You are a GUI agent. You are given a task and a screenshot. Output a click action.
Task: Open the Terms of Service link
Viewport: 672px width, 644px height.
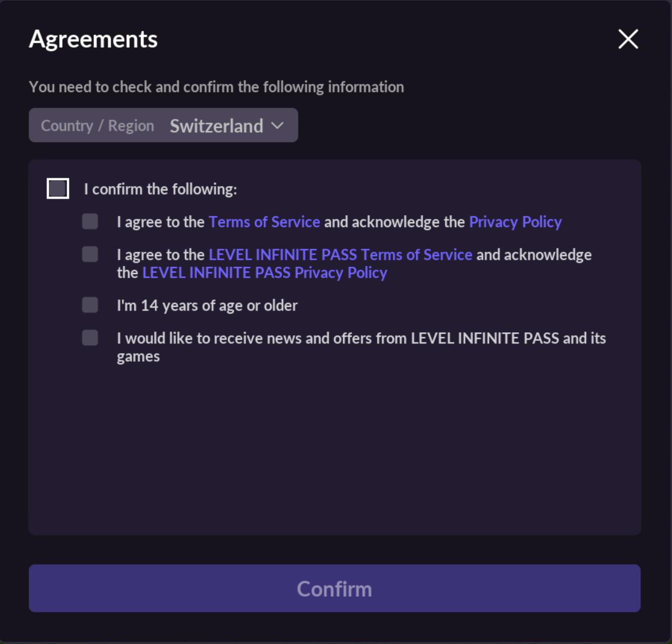pyautogui.click(x=264, y=222)
